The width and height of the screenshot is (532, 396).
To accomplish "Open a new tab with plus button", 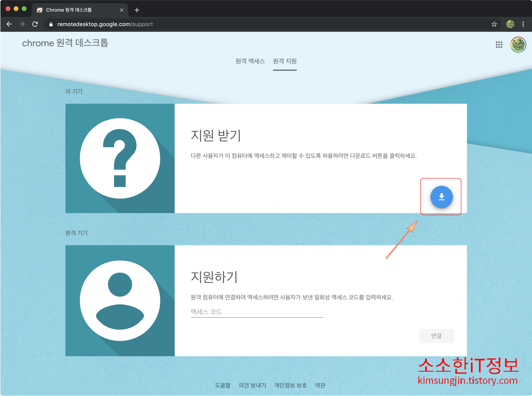I will 137,10.
